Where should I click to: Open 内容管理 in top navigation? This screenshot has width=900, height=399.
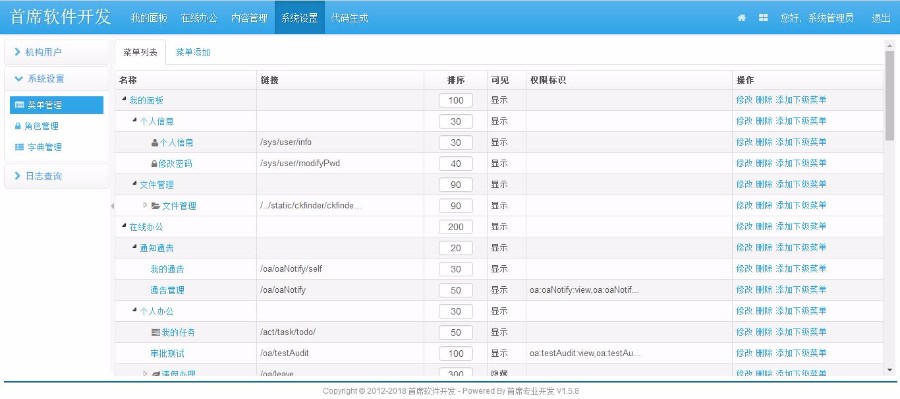tap(249, 18)
